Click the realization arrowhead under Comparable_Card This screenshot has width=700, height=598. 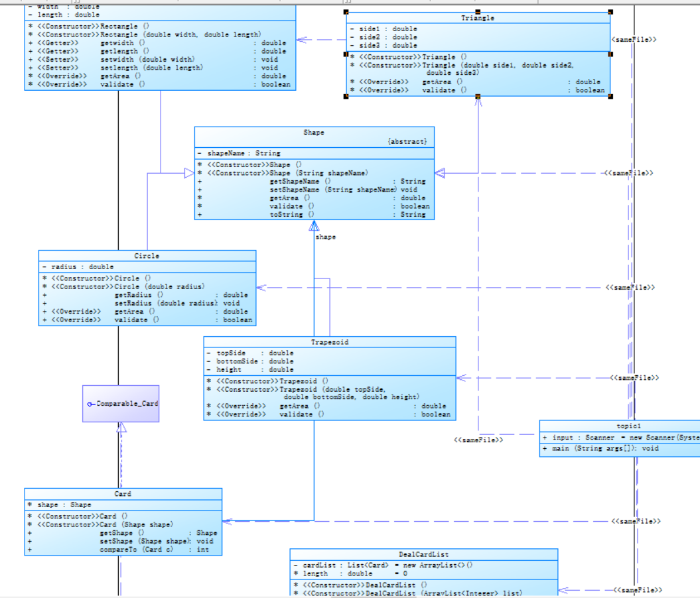tap(121, 427)
